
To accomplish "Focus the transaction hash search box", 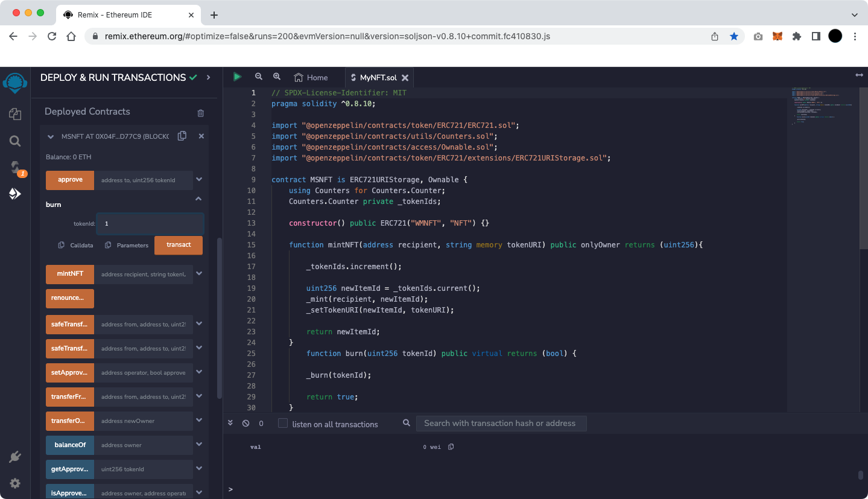I will coord(501,424).
